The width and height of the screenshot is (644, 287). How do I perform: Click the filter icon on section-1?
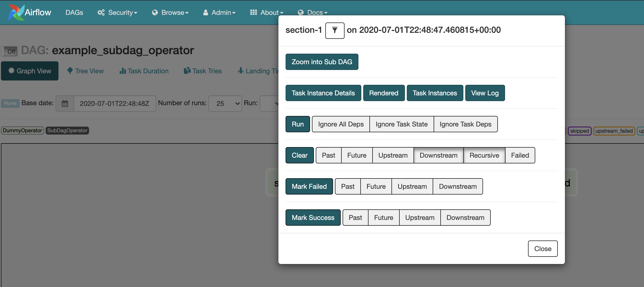[334, 29]
